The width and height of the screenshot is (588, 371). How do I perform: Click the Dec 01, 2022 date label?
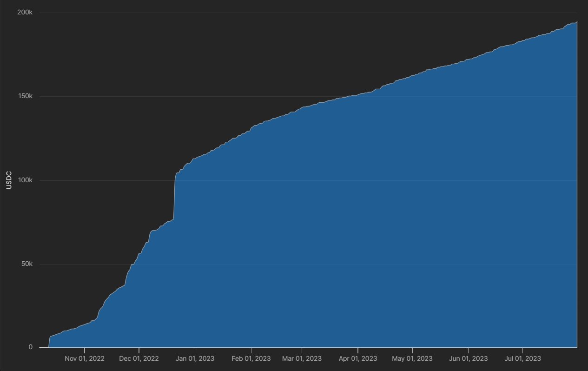(x=139, y=358)
